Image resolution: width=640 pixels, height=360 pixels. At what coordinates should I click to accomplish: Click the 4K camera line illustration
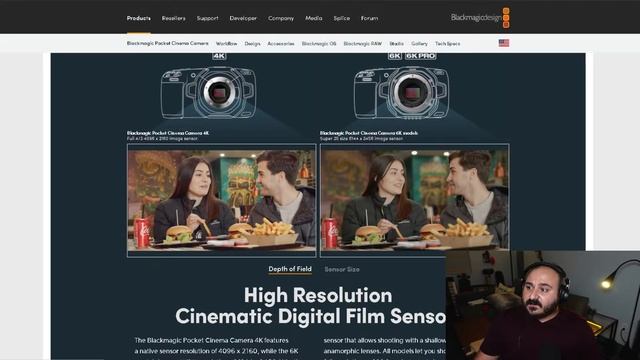209,93
